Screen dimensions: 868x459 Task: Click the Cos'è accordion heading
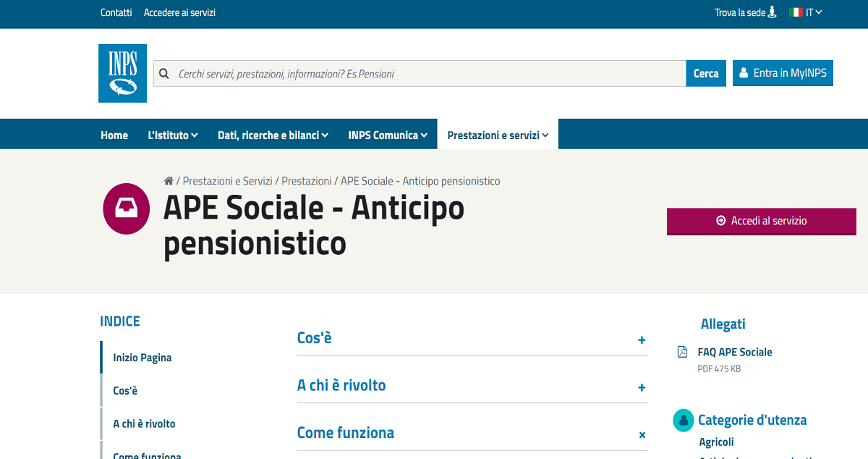point(314,338)
